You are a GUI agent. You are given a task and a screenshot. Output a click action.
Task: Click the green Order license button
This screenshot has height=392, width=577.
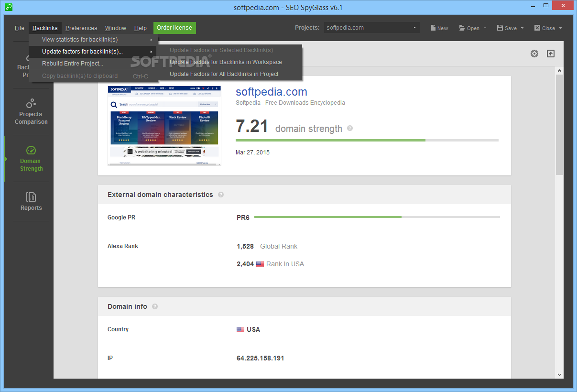click(x=174, y=28)
